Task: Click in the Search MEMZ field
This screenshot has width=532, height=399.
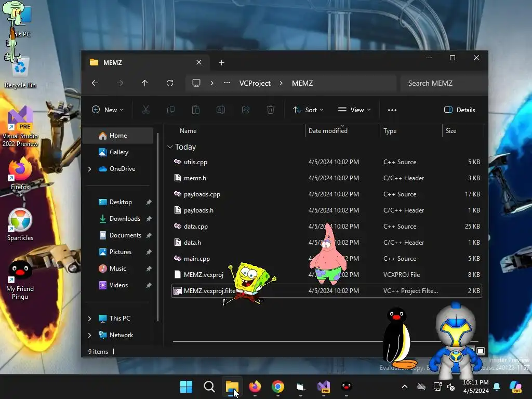Action: click(x=444, y=83)
